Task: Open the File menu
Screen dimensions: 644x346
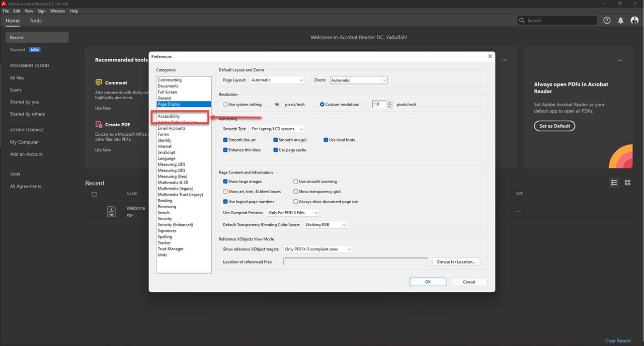Action: [6, 11]
